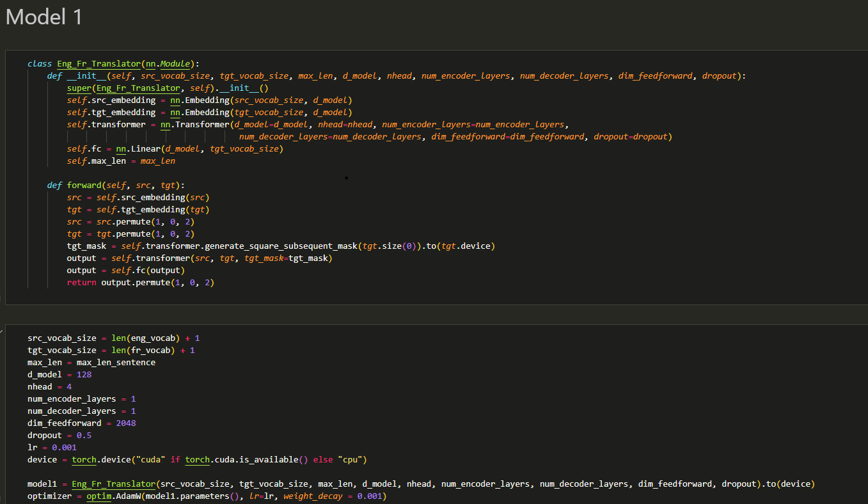Click the return output.permute statement

coord(140,282)
